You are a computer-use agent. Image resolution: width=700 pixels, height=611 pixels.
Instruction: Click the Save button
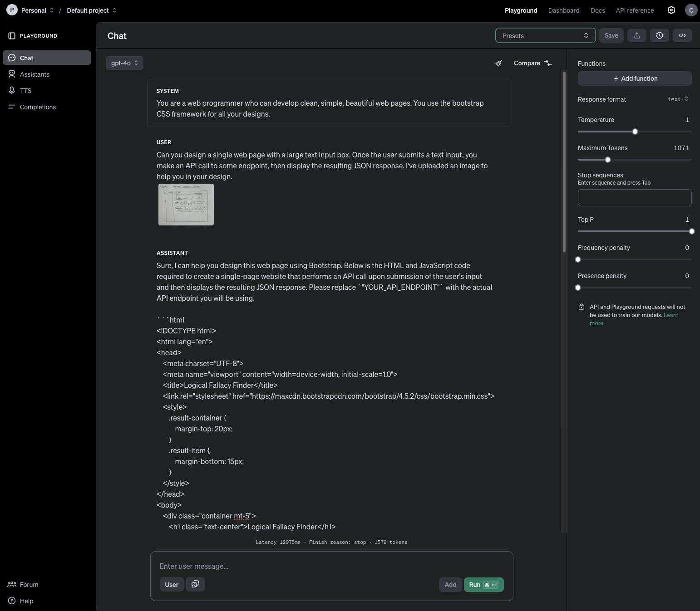tap(611, 35)
